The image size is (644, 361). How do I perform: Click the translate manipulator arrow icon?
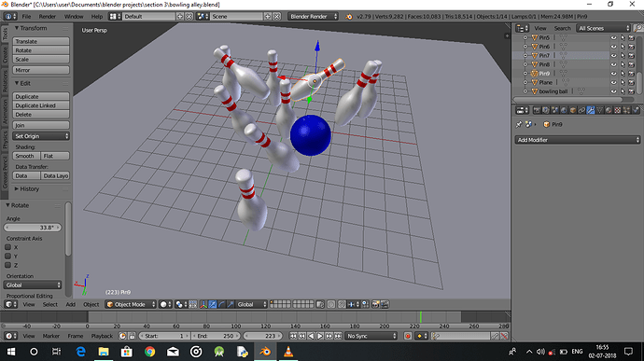coord(213,304)
